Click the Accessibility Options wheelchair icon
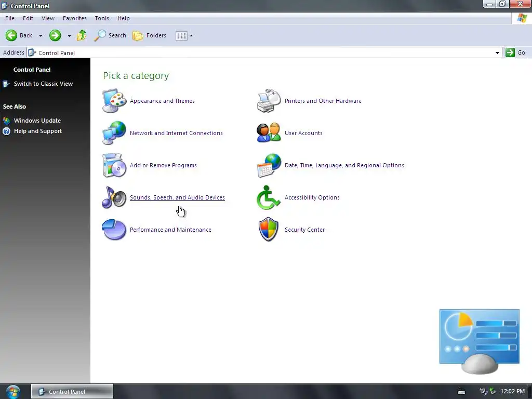Screen dimensions: 532x399 pyautogui.click(x=269, y=197)
